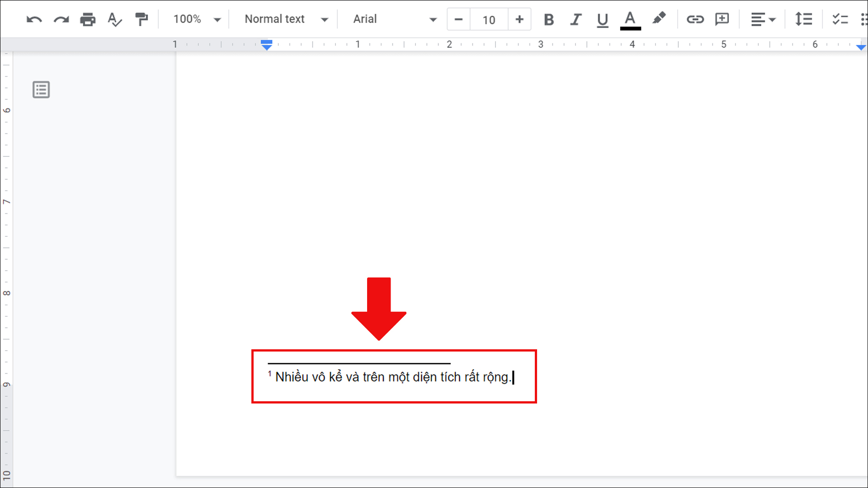Show the document outline icon

click(41, 89)
